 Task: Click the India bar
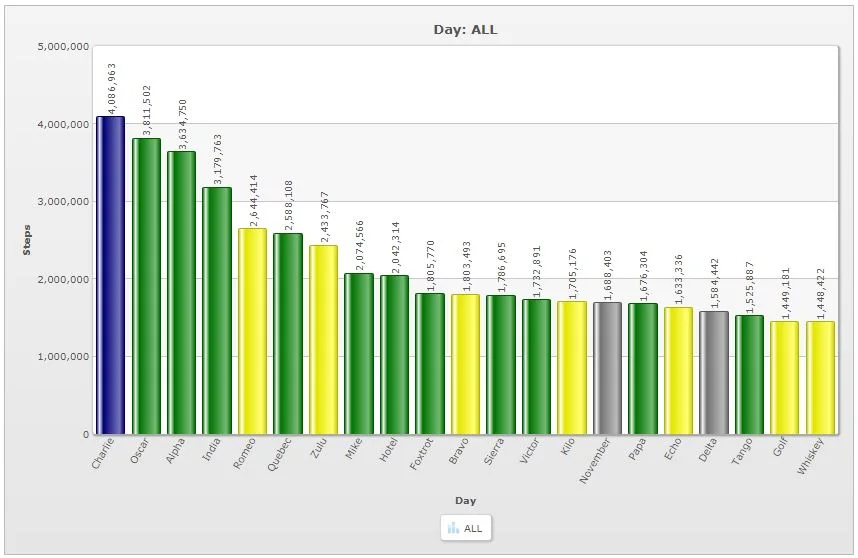pyautogui.click(x=217, y=311)
